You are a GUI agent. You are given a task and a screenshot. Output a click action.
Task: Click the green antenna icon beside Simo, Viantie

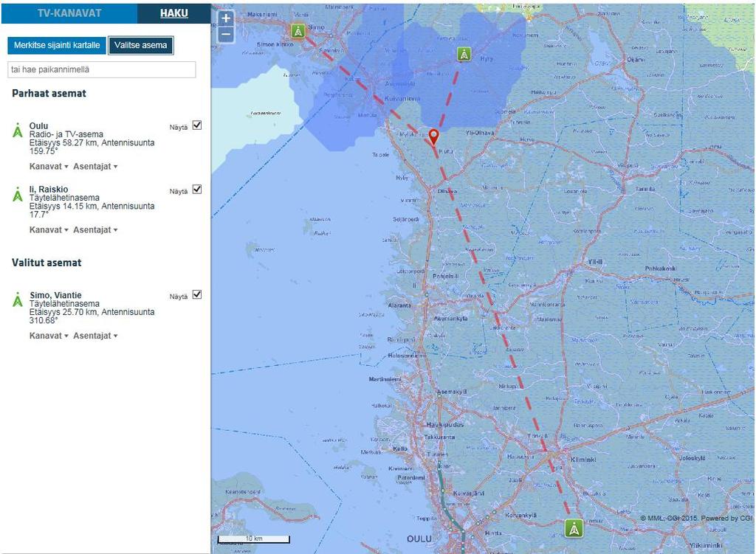[x=18, y=299]
